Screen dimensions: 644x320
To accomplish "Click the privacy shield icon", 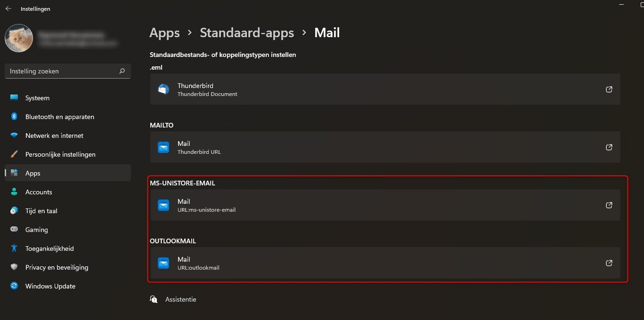I will [x=14, y=267].
